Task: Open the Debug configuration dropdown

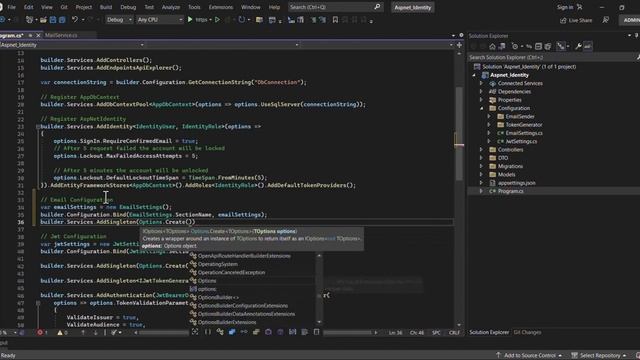Action: tap(119, 20)
